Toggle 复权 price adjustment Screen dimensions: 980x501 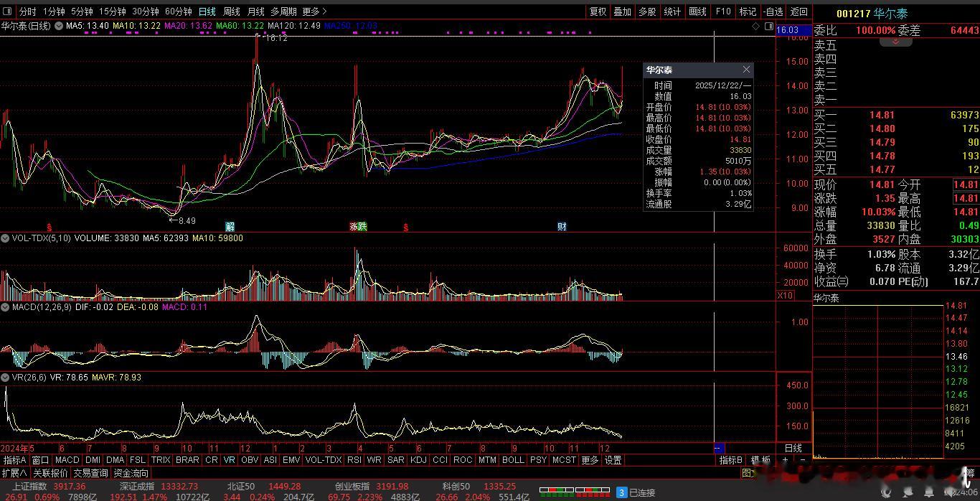[598, 11]
